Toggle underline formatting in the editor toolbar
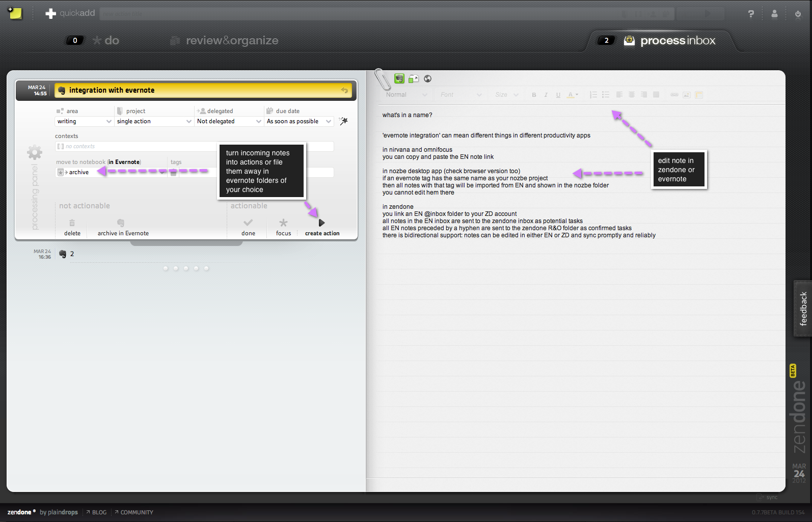The image size is (812, 522). pos(558,95)
